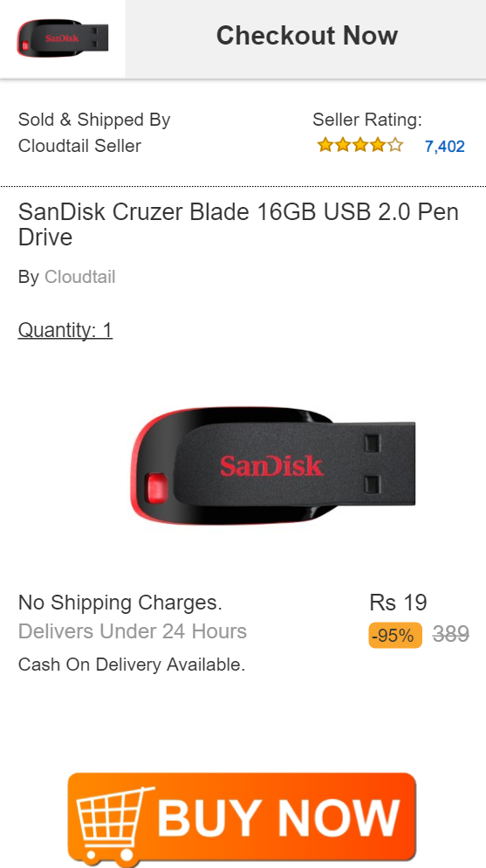Image resolution: width=486 pixels, height=868 pixels.
Task: Click the struck-through 389 original price
Action: tap(451, 634)
